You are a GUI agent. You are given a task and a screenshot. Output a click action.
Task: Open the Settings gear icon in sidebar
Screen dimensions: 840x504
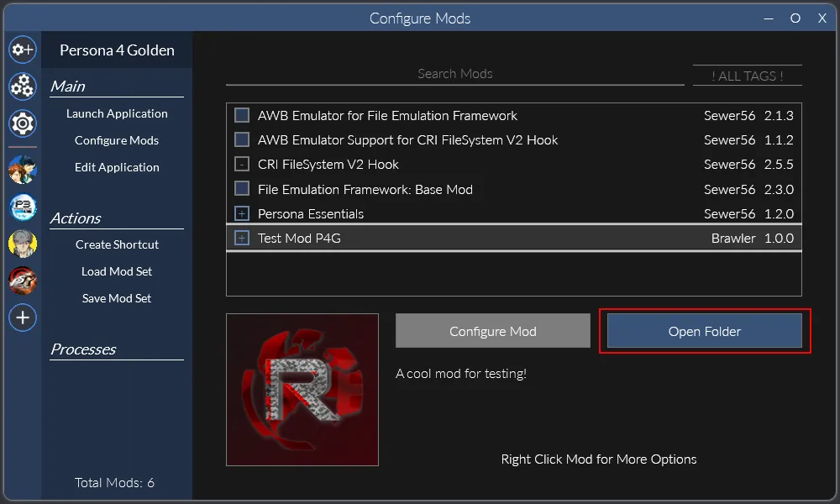[23, 123]
